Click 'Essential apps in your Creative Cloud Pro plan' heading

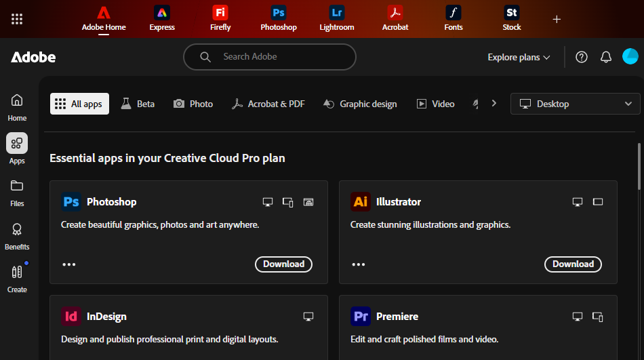[167, 158]
